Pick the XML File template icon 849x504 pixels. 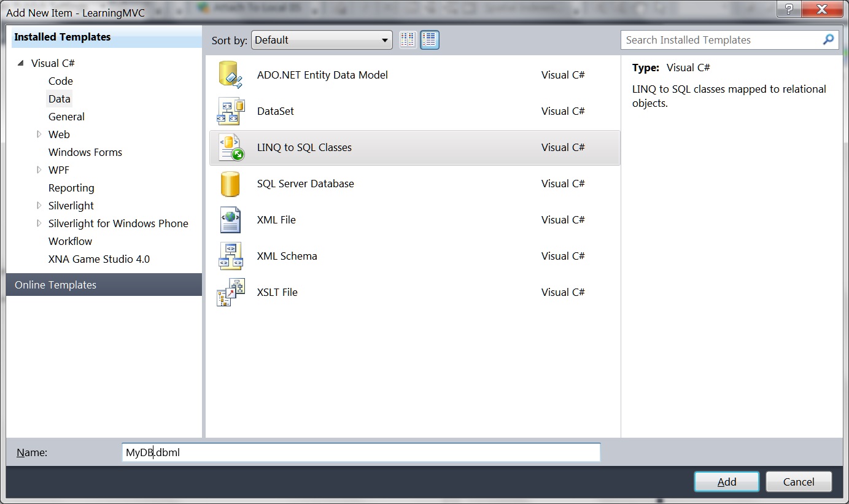coord(230,220)
